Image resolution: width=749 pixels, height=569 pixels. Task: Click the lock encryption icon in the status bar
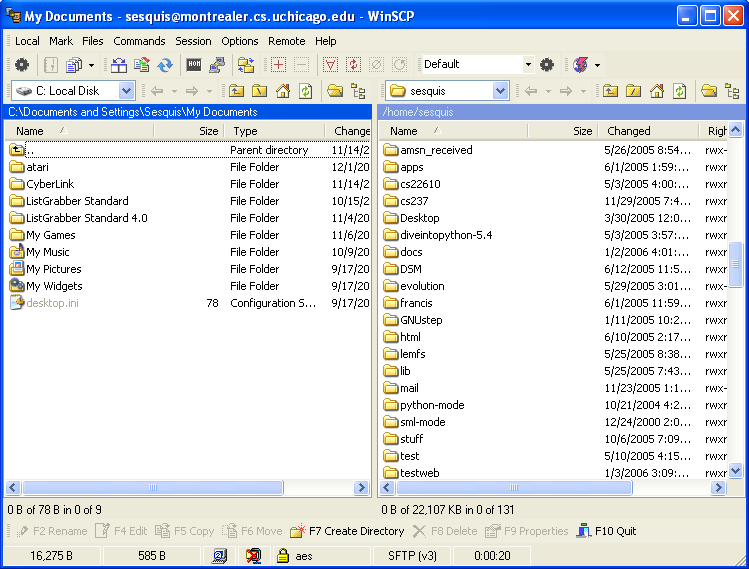(283, 555)
